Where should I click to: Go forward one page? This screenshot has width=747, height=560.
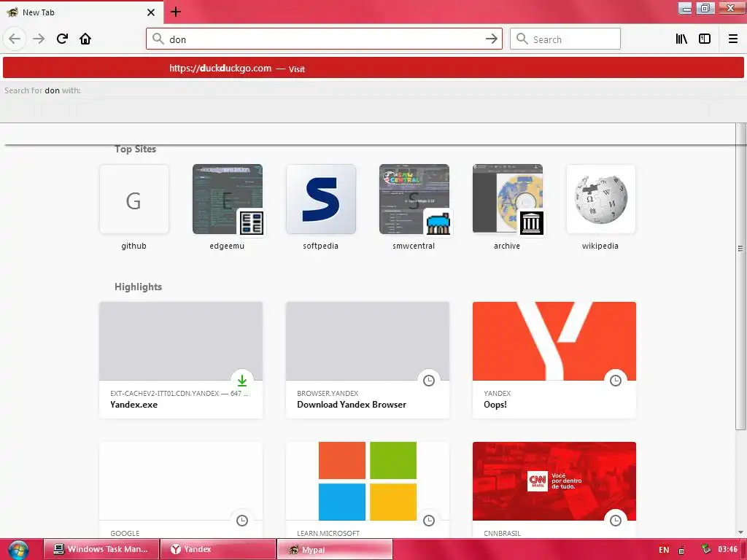39,39
